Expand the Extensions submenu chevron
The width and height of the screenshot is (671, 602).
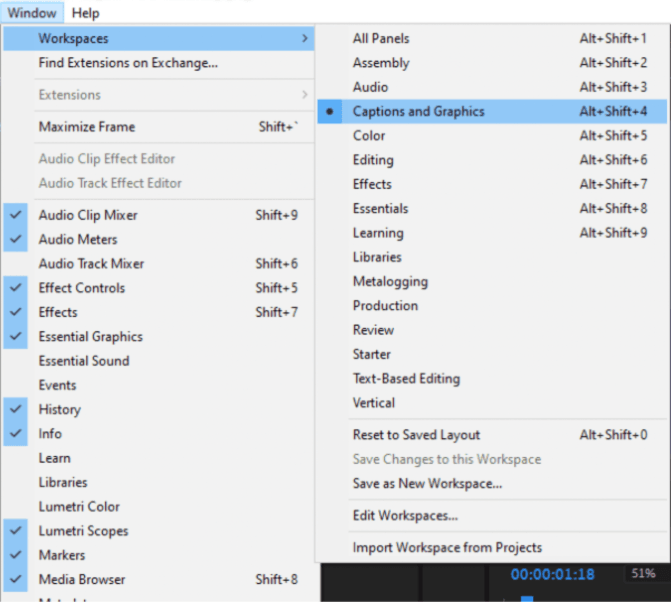click(x=304, y=95)
